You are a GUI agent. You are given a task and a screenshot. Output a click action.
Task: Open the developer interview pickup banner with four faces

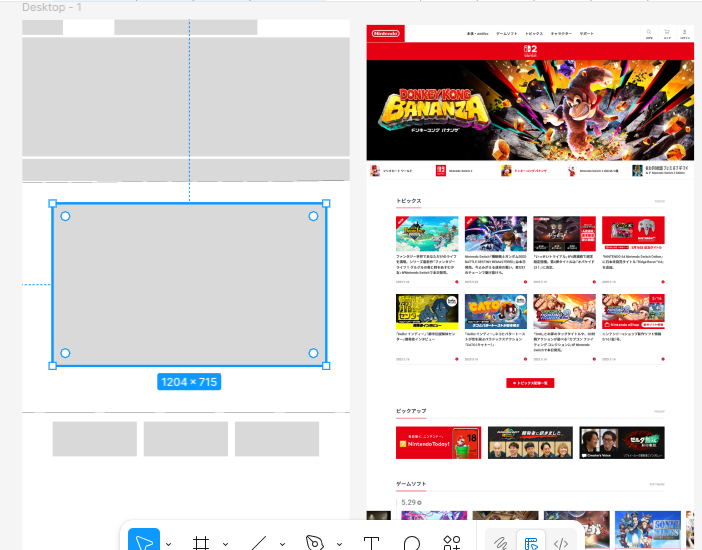click(x=530, y=443)
